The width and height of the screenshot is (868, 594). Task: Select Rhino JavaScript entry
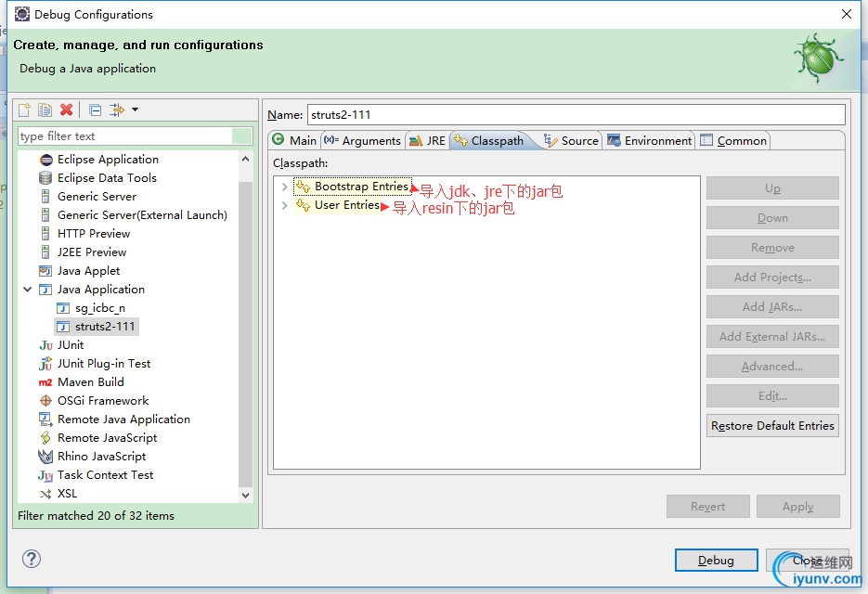point(101,456)
